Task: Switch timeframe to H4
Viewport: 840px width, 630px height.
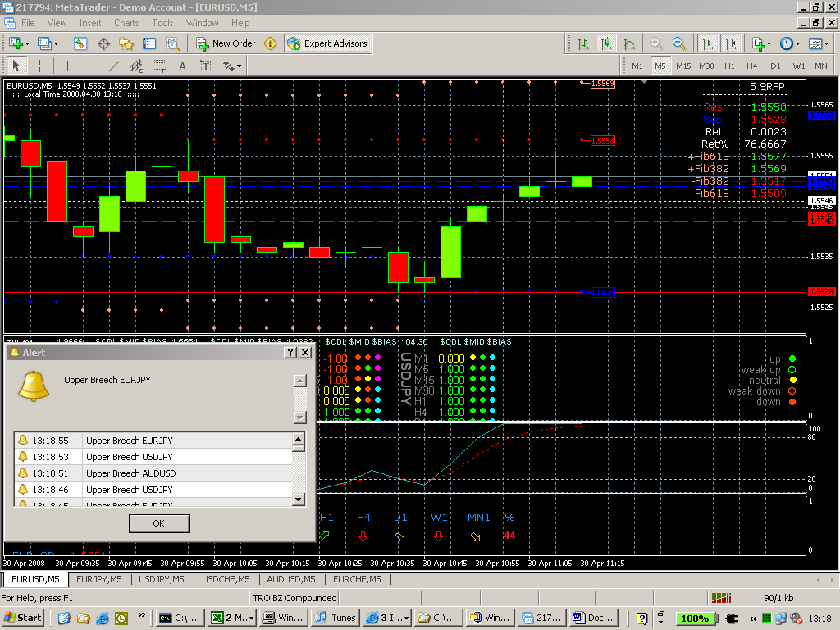Action: (752, 66)
